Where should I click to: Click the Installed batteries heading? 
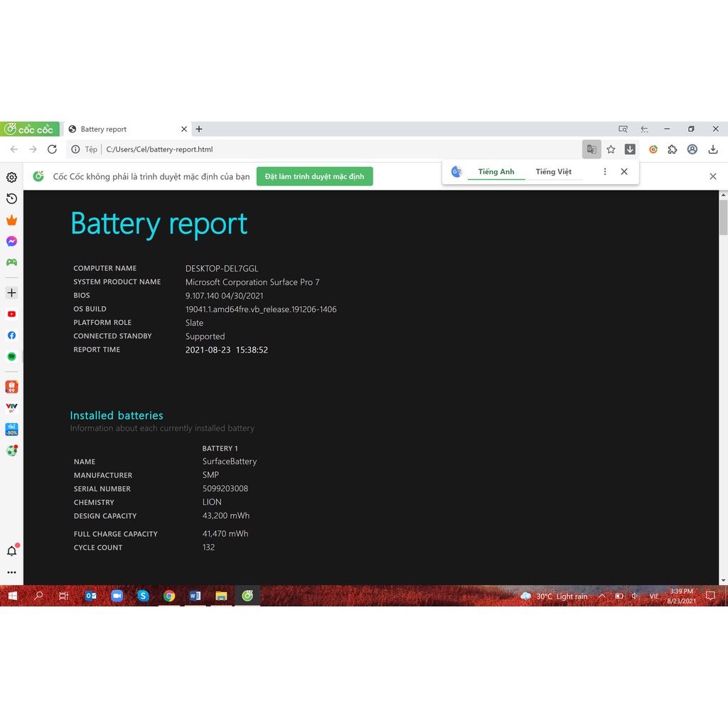(117, 415)
